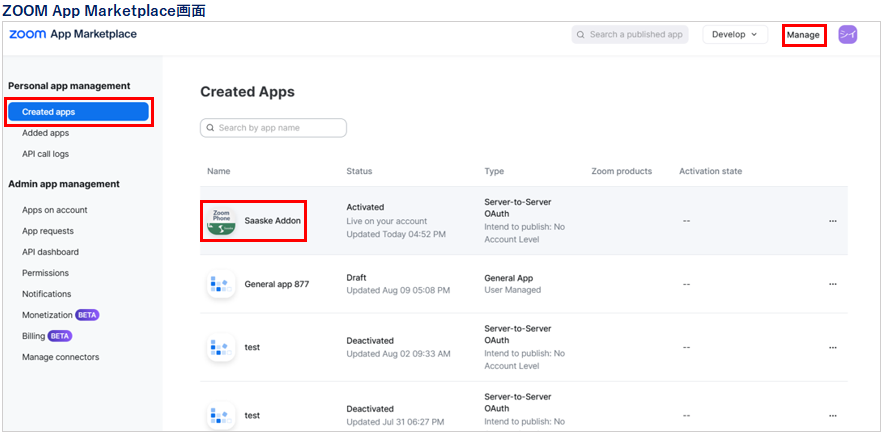
Task: Open the Saaske Addon app name link
Action: [x=273, y=221]
